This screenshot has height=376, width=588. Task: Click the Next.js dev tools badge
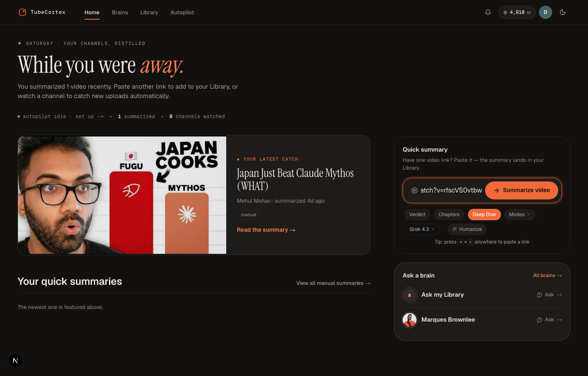16,360
